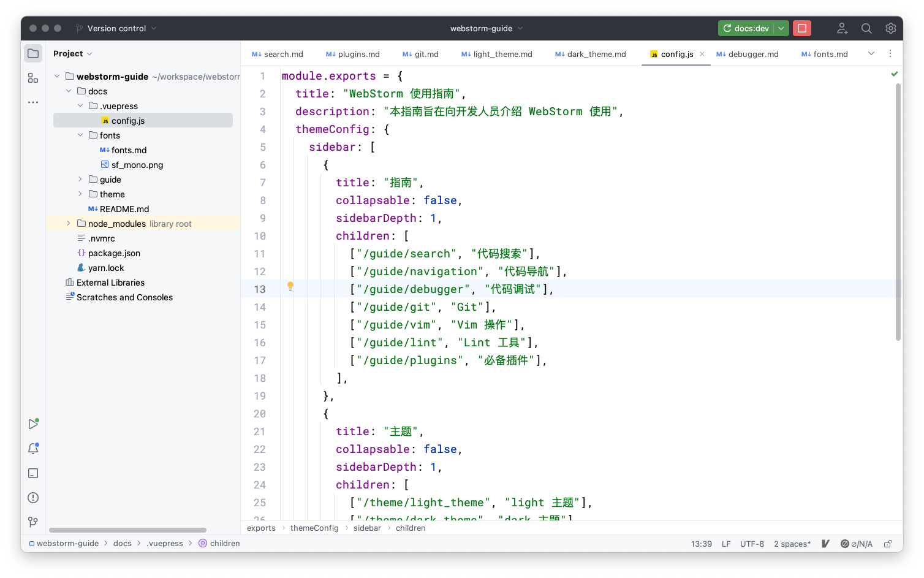Open the Terminal tool window

33,473
